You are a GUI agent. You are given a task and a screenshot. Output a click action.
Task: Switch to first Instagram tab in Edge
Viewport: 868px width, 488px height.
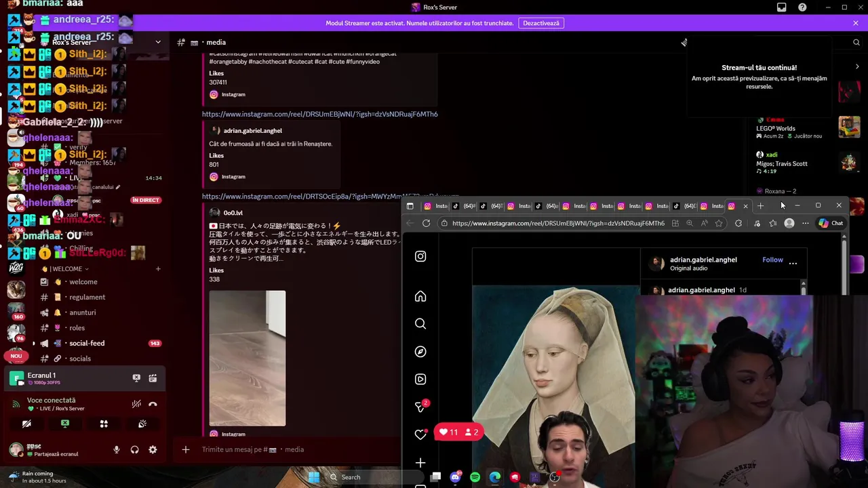coord(435,206)
